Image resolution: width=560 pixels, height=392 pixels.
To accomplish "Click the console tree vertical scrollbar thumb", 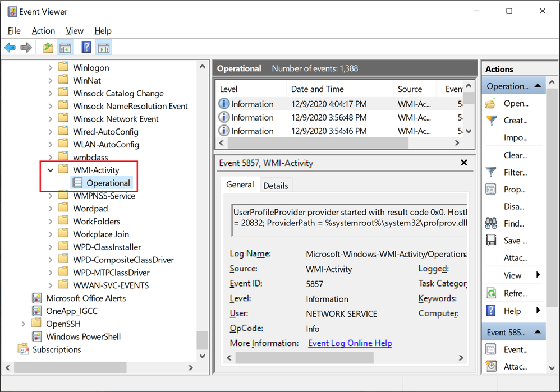I will pos(202,340).
